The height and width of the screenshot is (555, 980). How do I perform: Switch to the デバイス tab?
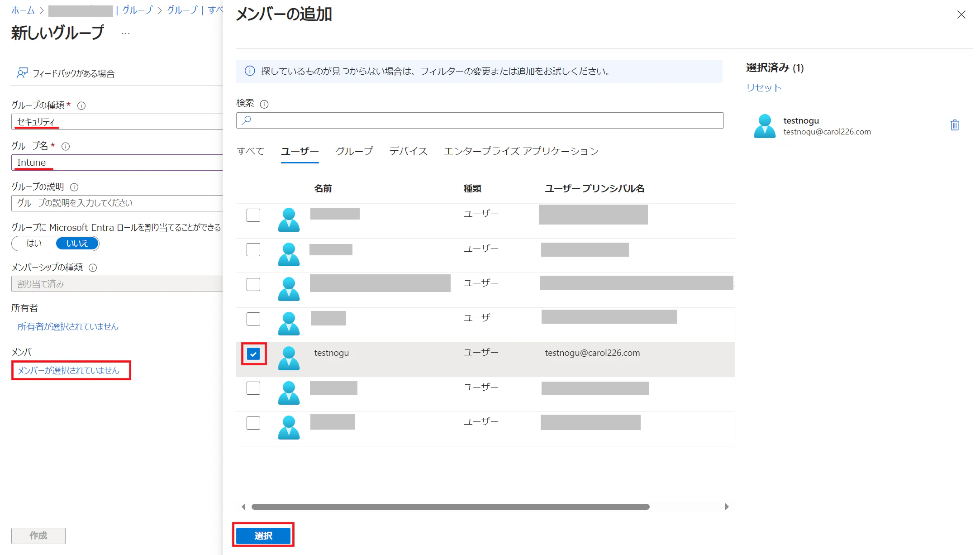click(x=409, y=151)
